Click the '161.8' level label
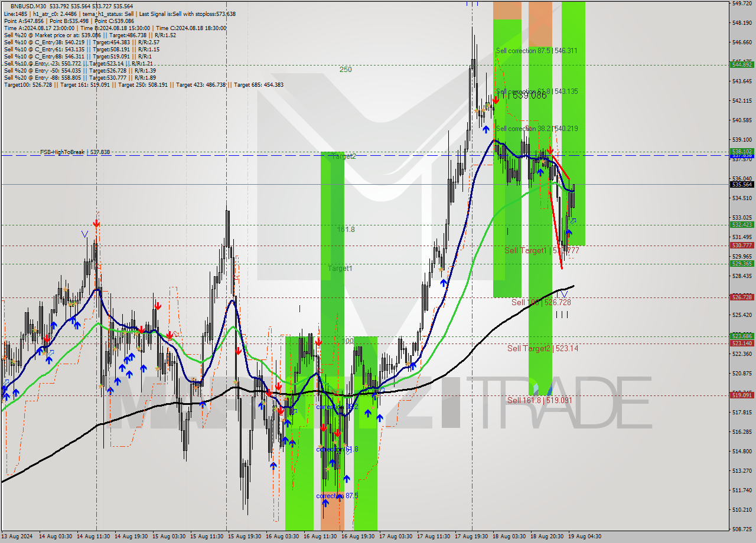Image resolution: width=756 pixels, height=543 pixels. click(x=346, y=229)
